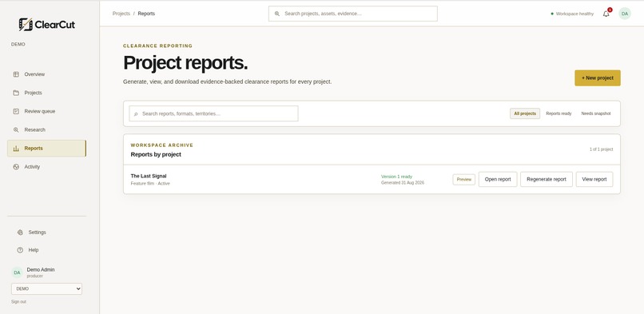Select the All projects filter

click(x=525, y=113)
